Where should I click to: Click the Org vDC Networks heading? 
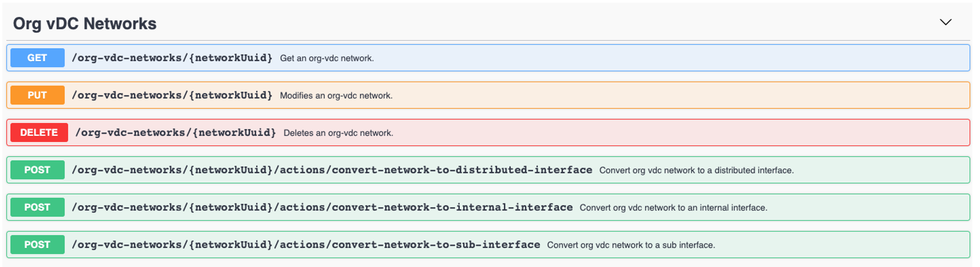coord(84,24)
